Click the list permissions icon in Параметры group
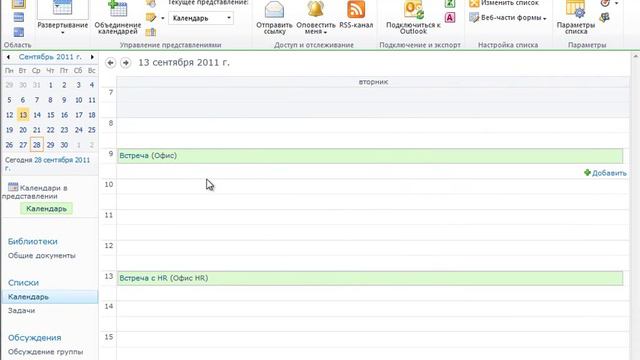 tap(605, 18)
